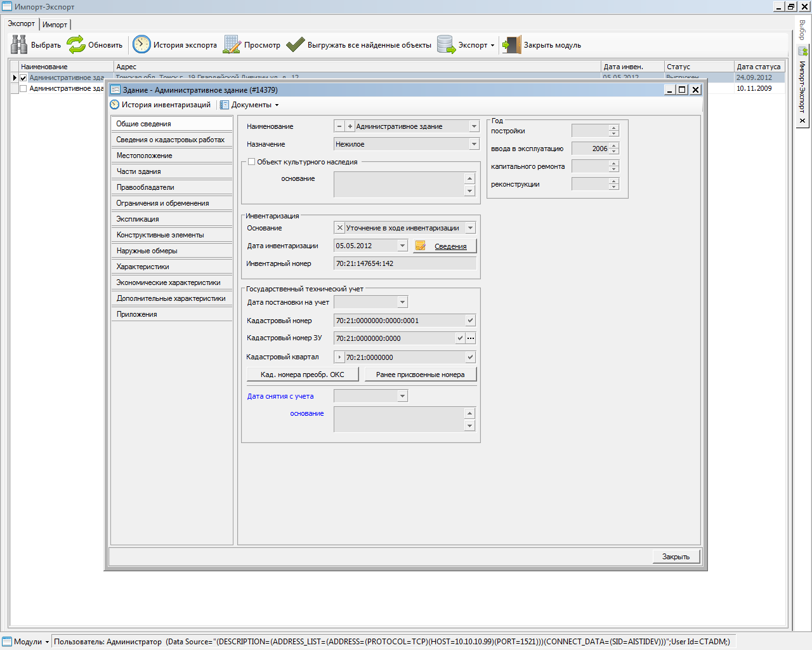Screen dimensions: 812x650
Task: Uncheck first row Административное здание checkbox
Action: 23,78
